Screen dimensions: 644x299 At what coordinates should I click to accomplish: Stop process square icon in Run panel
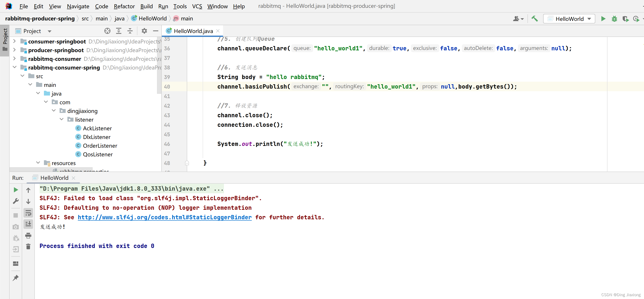click(x=15, y=215)
